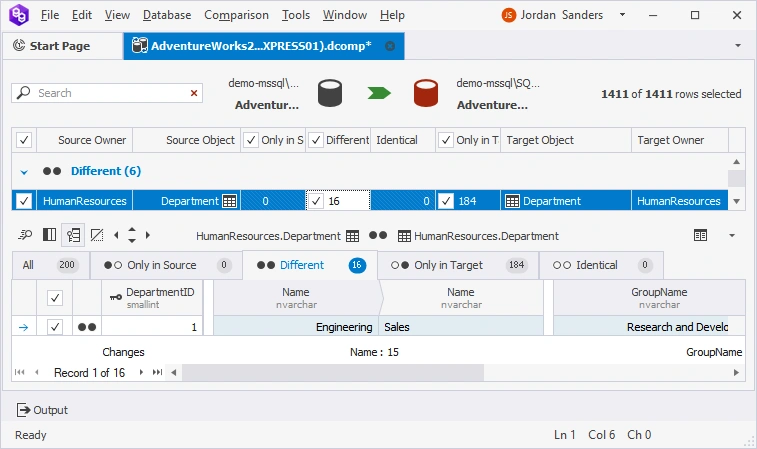Click the split-view layout icon in data toolbar

tap(49, 235)
